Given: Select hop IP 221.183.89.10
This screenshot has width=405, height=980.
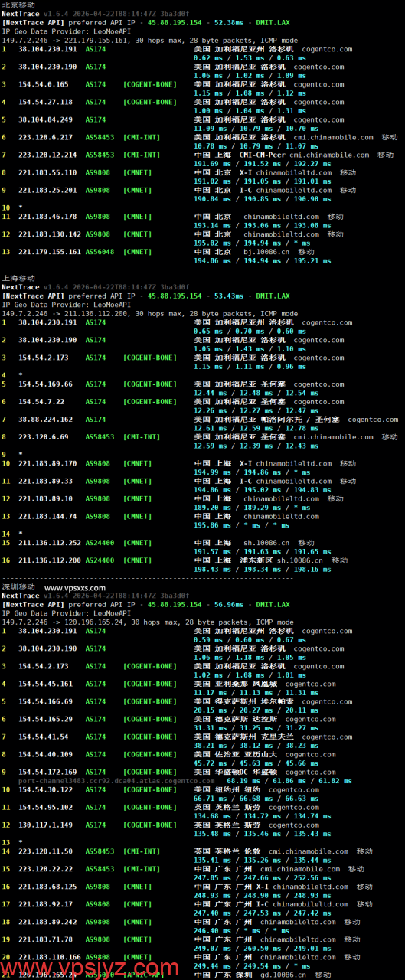Looking at the screenshot, I should 46,498.
